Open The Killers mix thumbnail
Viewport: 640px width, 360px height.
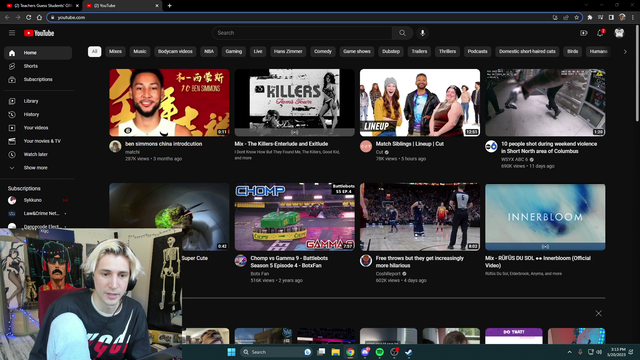pos(295,102)
